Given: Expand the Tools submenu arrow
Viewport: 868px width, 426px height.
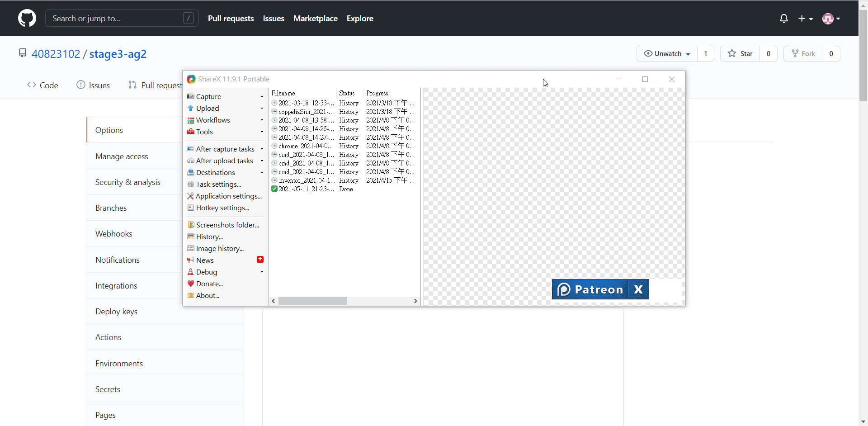Looking at the screenshot, I should [x=262, y=132].
